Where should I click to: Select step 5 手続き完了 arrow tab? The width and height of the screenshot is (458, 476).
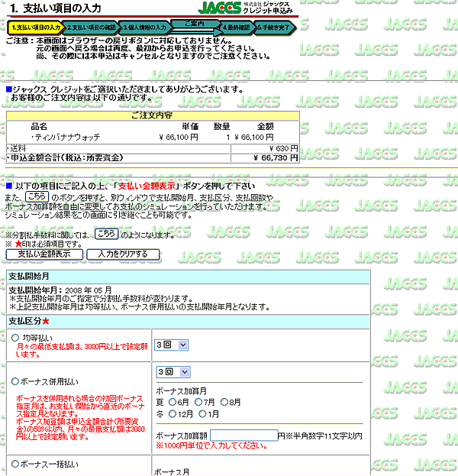click(275, 28)
